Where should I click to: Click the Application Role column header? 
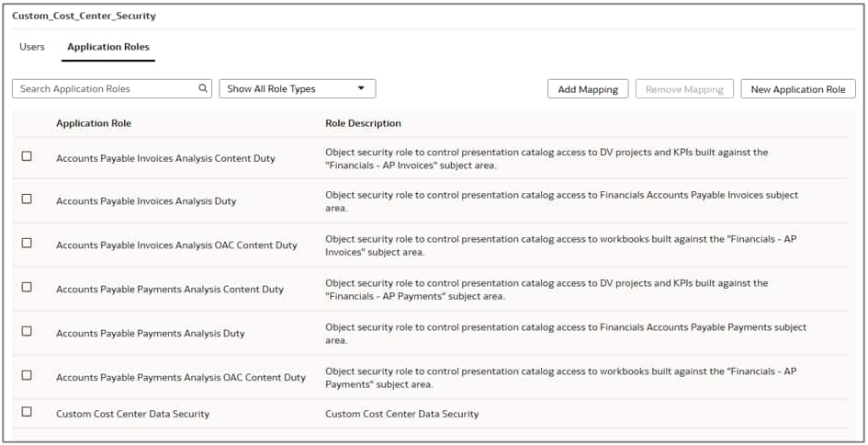pyautogui.click(x=94, y=123)
